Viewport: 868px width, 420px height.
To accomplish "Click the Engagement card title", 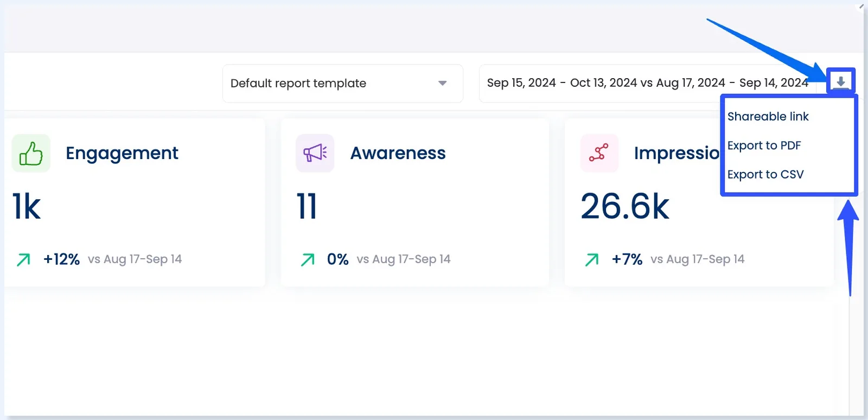I will click(122, 154).
